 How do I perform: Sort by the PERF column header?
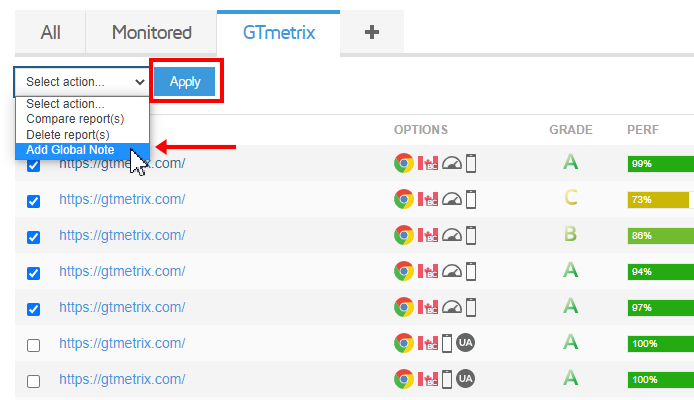643,130
